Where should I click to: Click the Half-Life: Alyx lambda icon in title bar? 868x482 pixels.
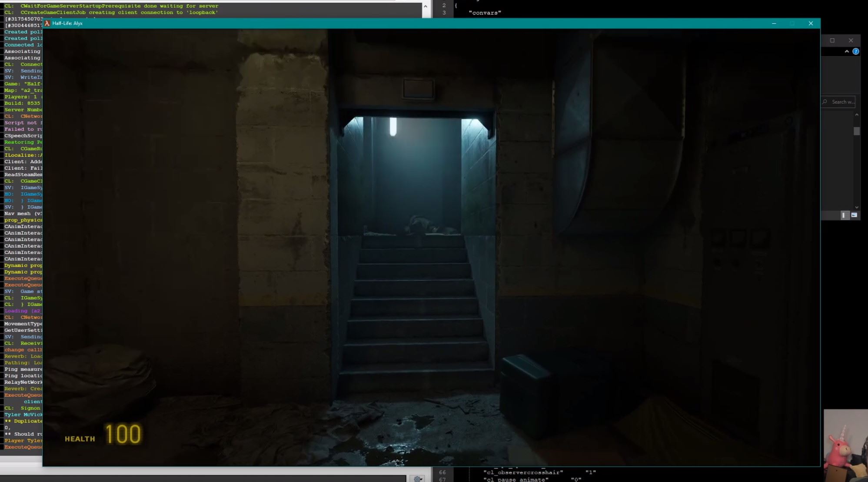click(x=47, y=23)
